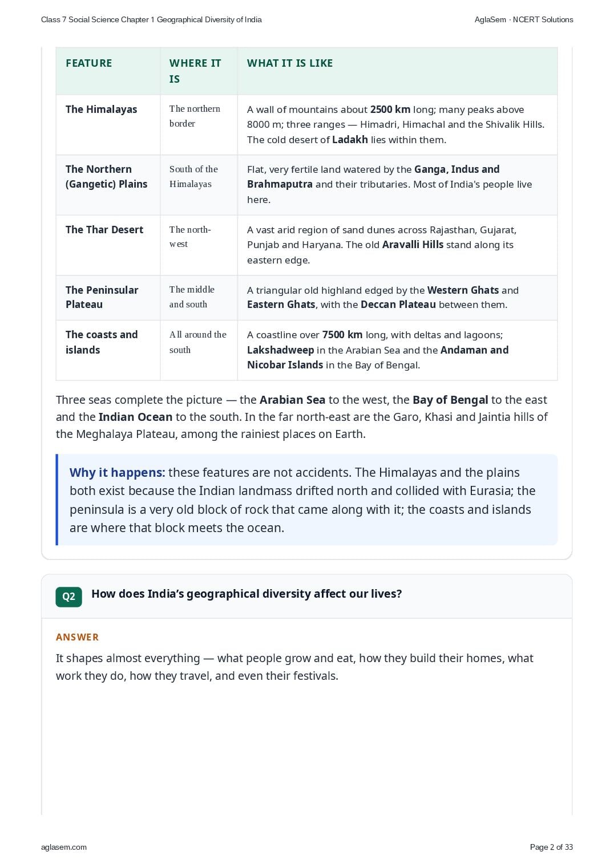Screen dimensions: 614x868
Task: Open the aglasem.com footer link
Action: [64, 847]
